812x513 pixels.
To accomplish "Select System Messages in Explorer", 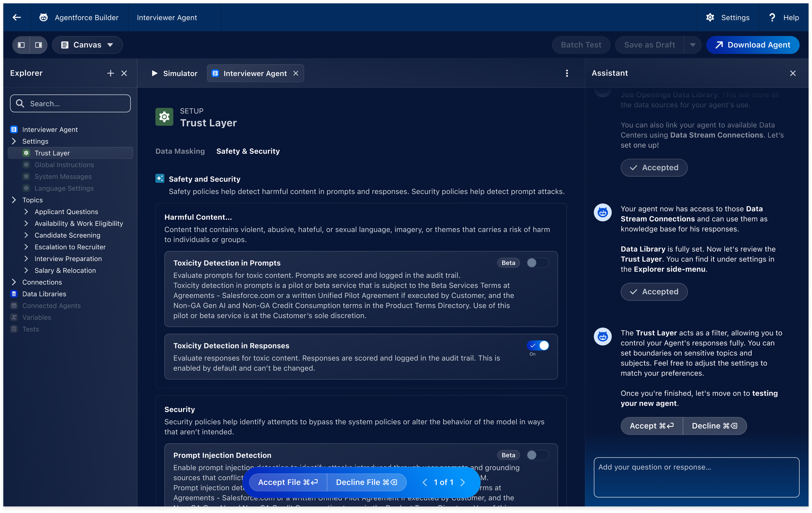I will pos(63,176).
